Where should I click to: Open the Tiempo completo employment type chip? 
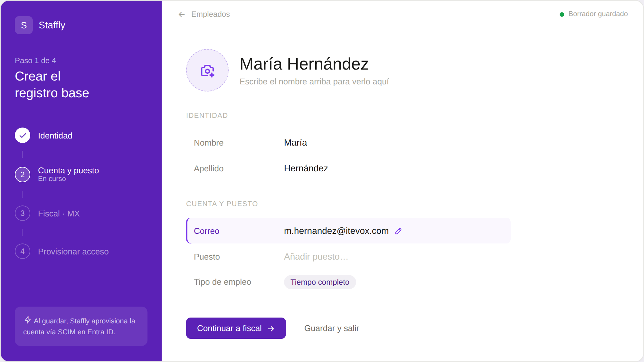click(320, 282)
